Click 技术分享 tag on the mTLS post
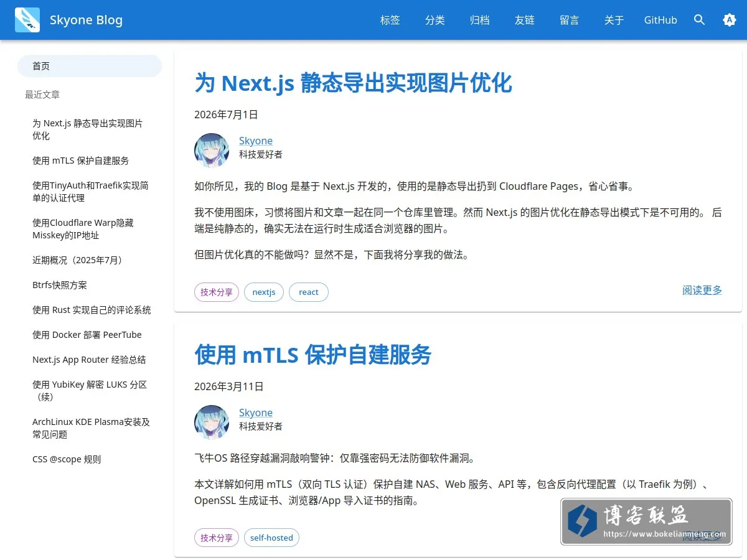 [217, 538]
